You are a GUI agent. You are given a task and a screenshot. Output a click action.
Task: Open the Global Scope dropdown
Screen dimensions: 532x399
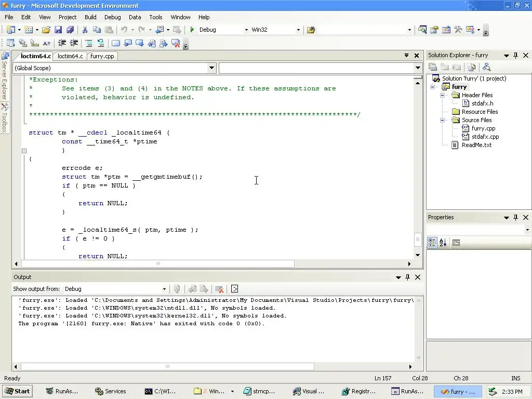[212, 68]
